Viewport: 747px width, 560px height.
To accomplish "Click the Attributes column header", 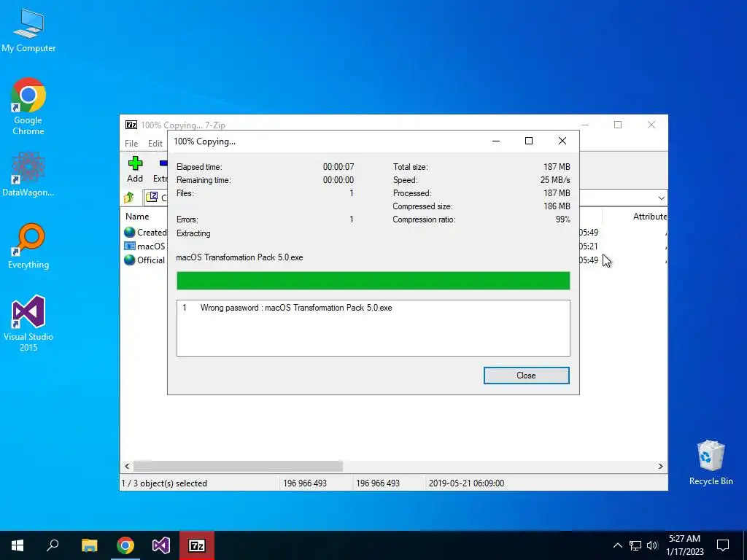I will click(x=650, y=216).
